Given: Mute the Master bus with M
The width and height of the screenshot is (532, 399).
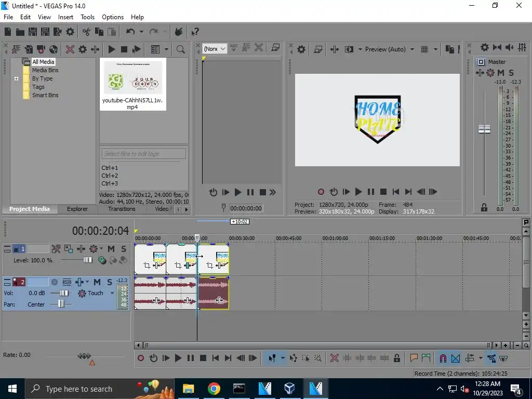Looking at the screenshot, I should click(x=501, y=73).
